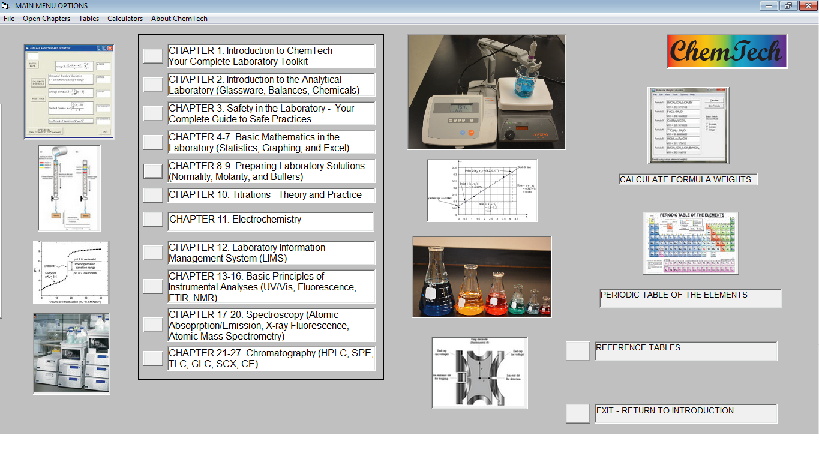
Task: Click the pH meter and stirrer photo
Action: 486,92
